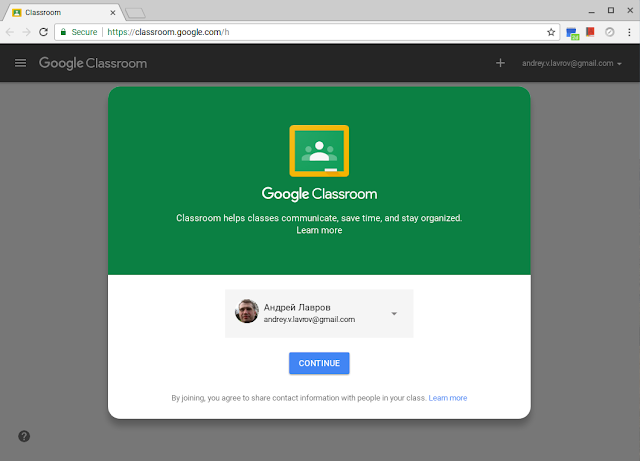The image size is (640, 461).
Task: Click the By joining agreement text
Action: tap(299, 398)
